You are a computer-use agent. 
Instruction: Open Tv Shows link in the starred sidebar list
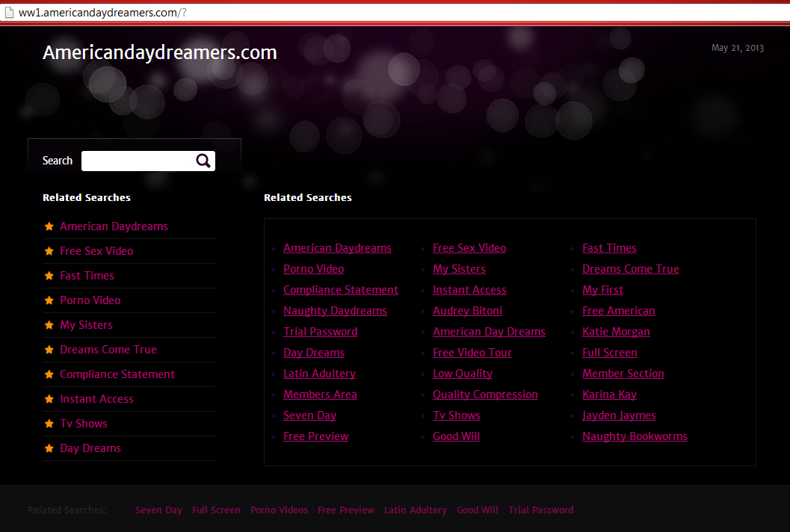click(x=84, y=424)
